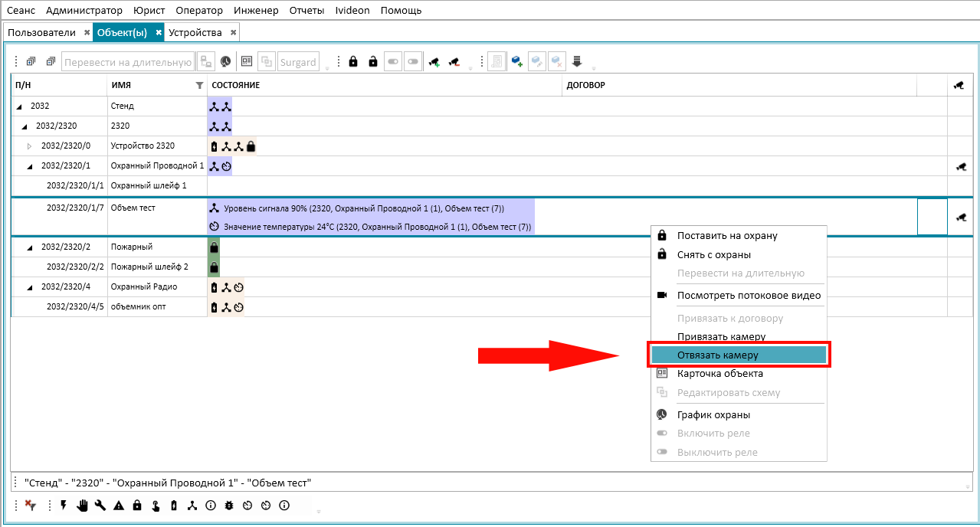The width and height of the screenshot is (980, 527).
Task: Click the pointing finger filter icon
Action: [156, 506]
